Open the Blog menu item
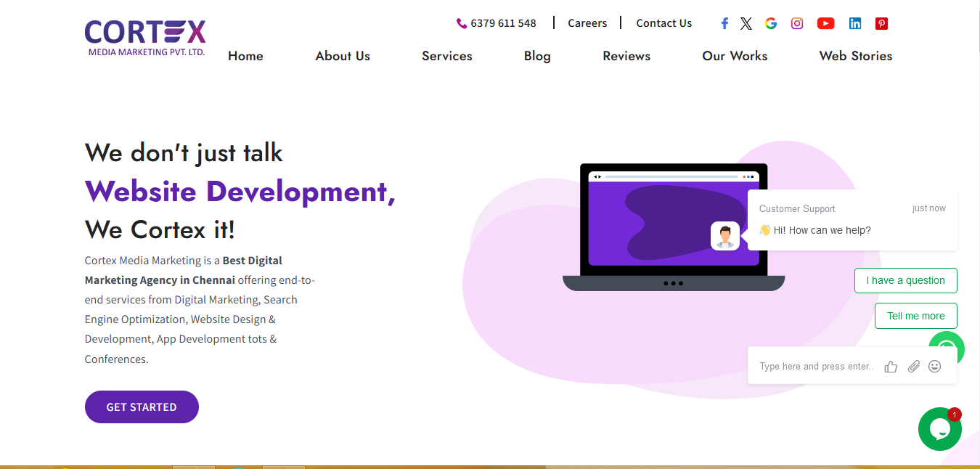 pyautogui.click(x=537, y=56)
